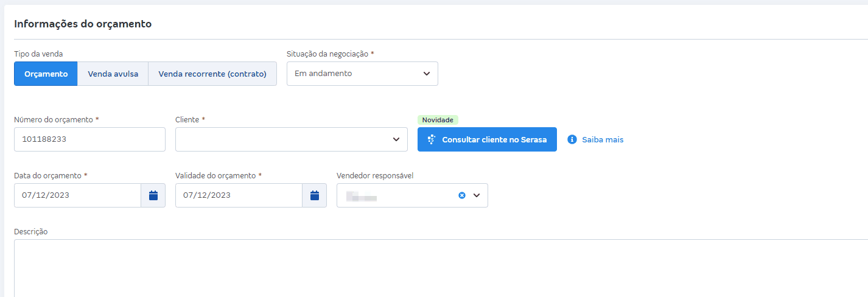Click the Validade do orçamento date input

click(x=239, y=195)
